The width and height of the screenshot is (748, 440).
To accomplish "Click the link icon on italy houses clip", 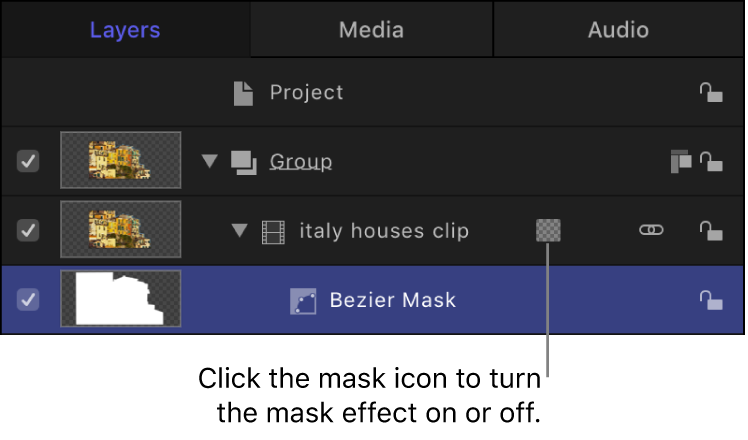I will pos(651,231).
